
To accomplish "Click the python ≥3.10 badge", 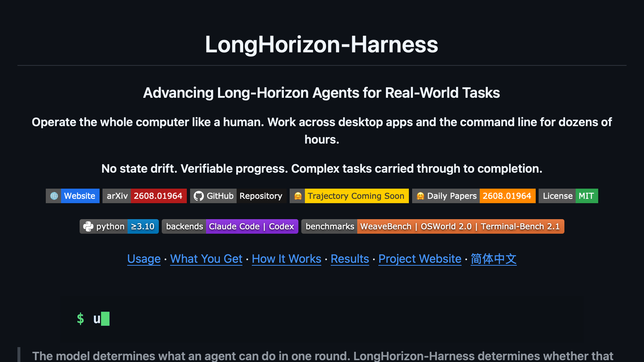I will click(119, 226).
